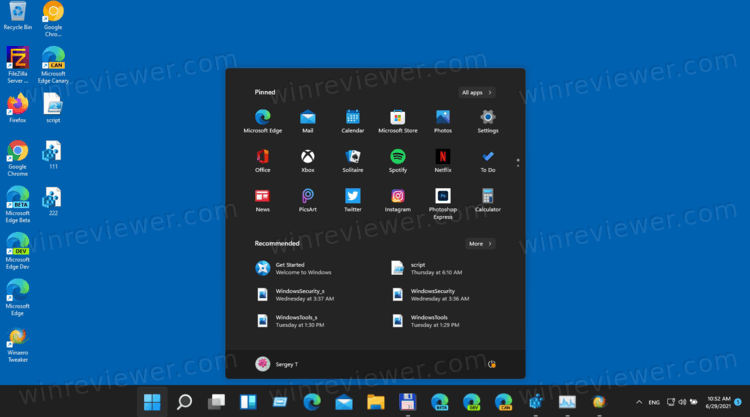
Task: Open WindowsTools file from Tuesday 1:29 PM
Action: [x=425, y=321]
